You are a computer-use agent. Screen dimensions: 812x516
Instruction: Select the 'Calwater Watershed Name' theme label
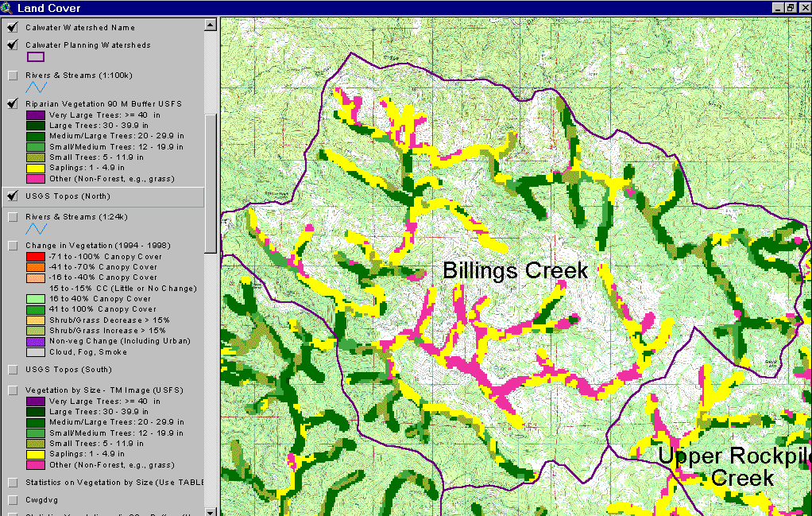pos(80,28)
